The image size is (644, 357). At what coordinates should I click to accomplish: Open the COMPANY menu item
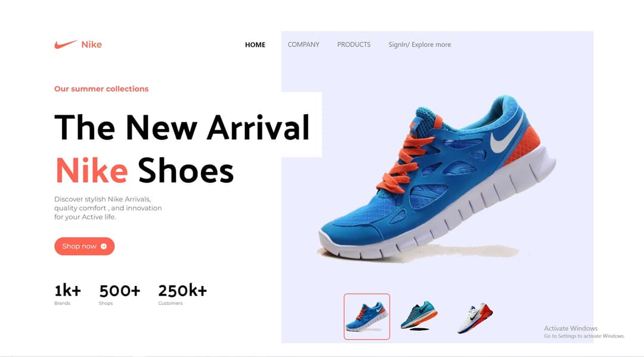point(303,44)
